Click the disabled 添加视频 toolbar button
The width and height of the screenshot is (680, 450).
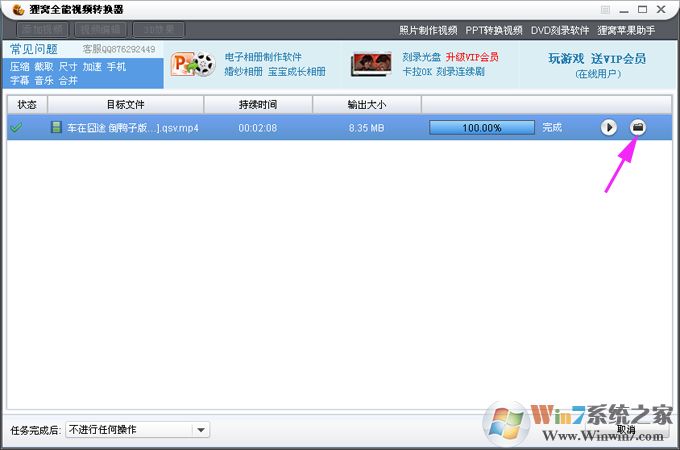[42, 30]
